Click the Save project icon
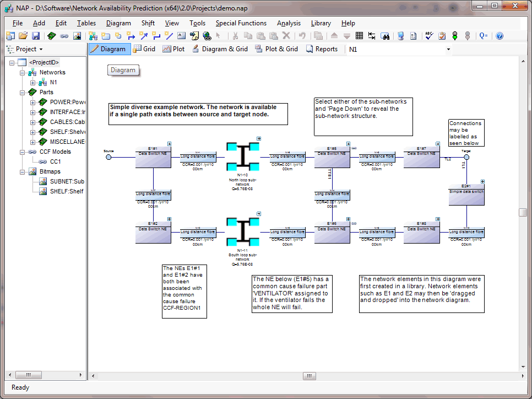532x399 pixels. tap(36, 36)
